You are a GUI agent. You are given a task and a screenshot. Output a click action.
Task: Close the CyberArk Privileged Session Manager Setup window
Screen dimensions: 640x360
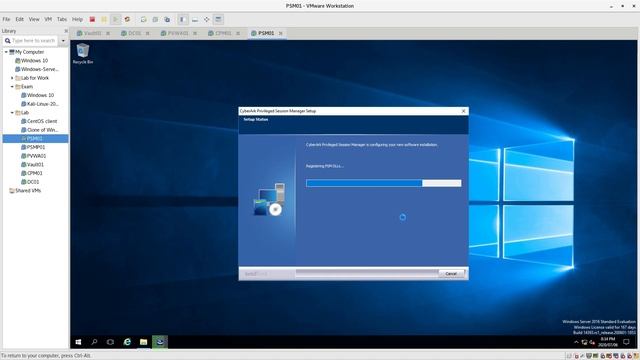[463, 111]
